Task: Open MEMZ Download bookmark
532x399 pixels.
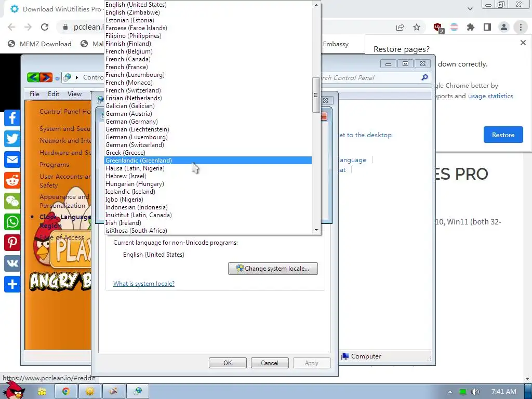Action: [39, 44]
